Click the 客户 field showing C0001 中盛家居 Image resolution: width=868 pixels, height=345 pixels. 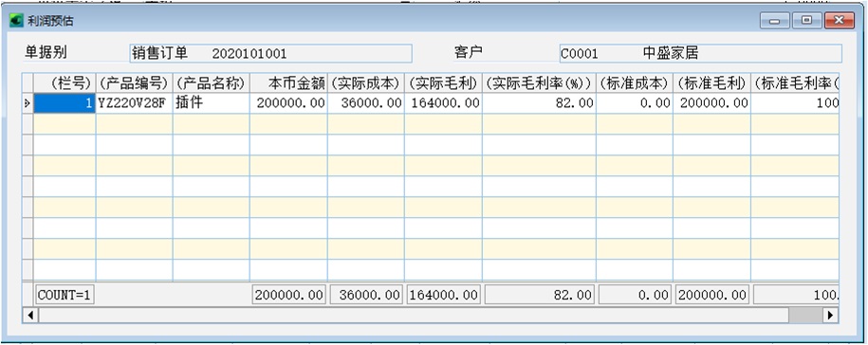coord(701,54)
